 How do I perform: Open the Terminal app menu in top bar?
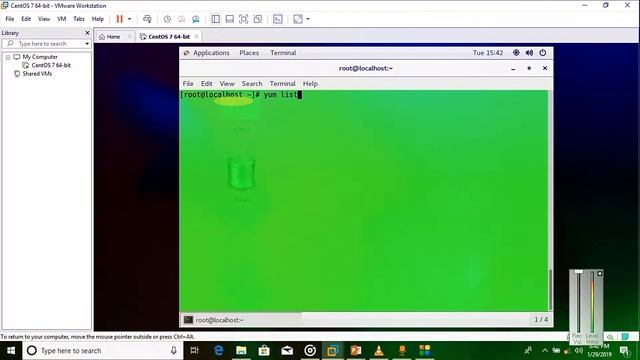[283, 53]
